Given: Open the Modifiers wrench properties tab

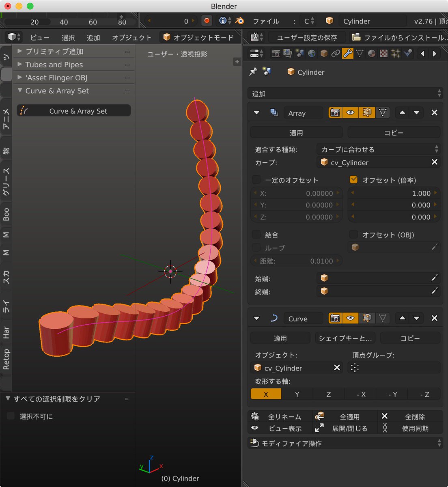Looking at the screenshot, I should [348, 53].
